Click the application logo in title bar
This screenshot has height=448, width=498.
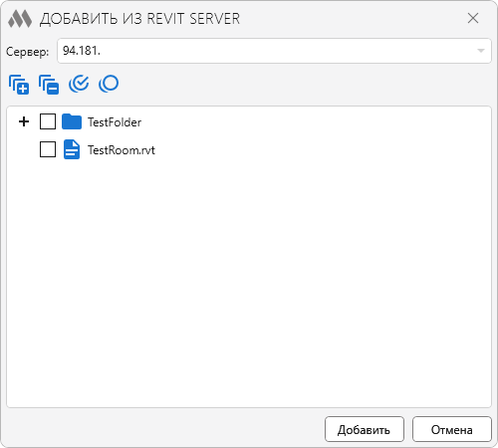point(20,19)
